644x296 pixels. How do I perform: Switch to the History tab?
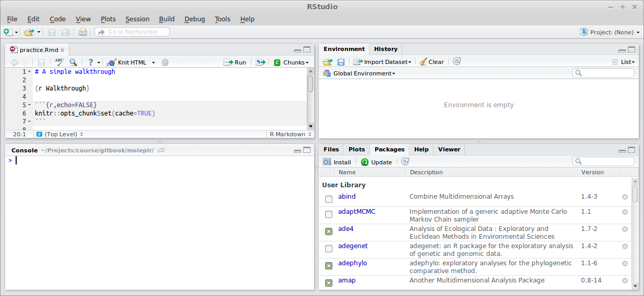(386, 49)
